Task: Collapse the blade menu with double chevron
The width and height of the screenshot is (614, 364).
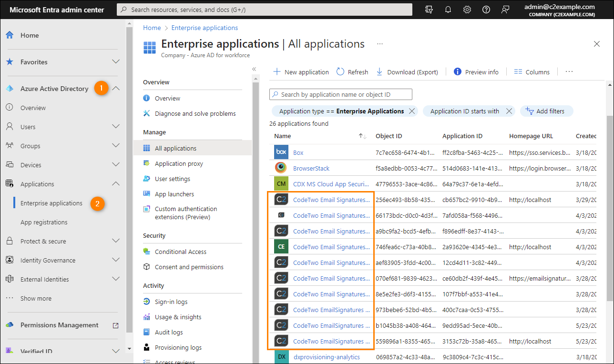Action: [x=254, y=69]
